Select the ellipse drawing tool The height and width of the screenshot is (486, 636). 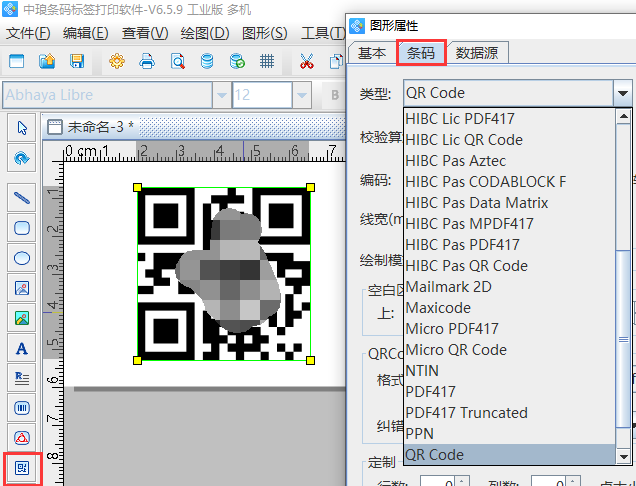click(x=22, y=258)
